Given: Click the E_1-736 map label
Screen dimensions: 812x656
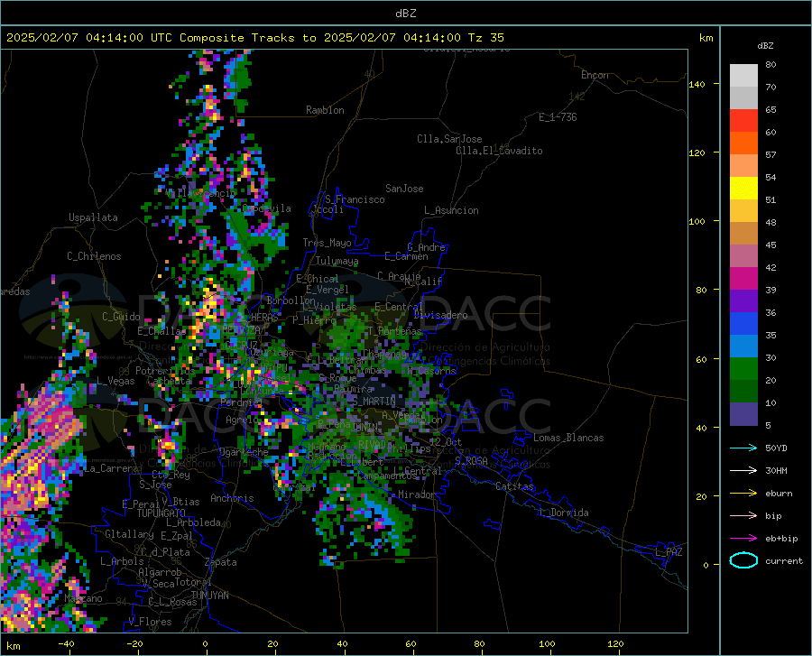Looking at the screenshot, I should 558,117.
